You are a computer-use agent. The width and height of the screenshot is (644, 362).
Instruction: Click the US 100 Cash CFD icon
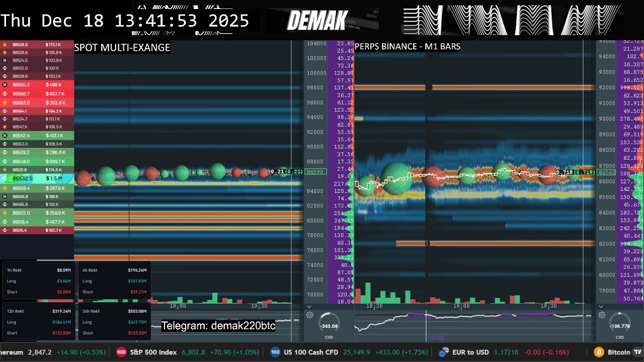click(x=275, y=352)
